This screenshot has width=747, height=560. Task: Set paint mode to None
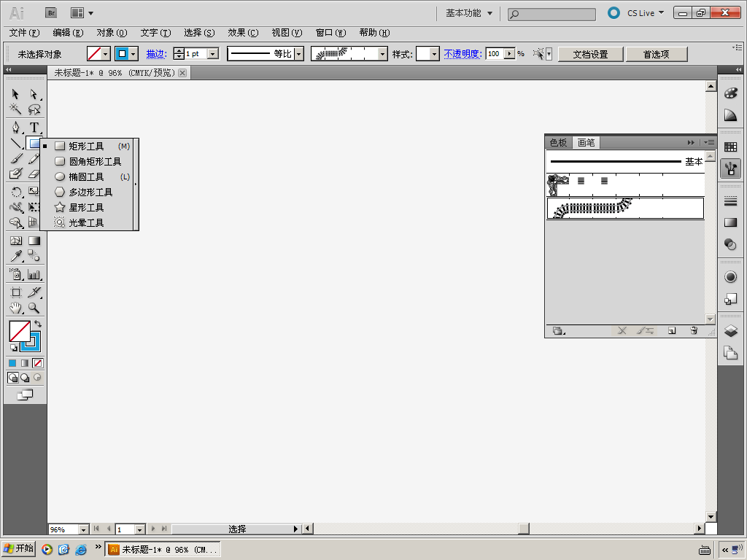click(x=38, y=363)
